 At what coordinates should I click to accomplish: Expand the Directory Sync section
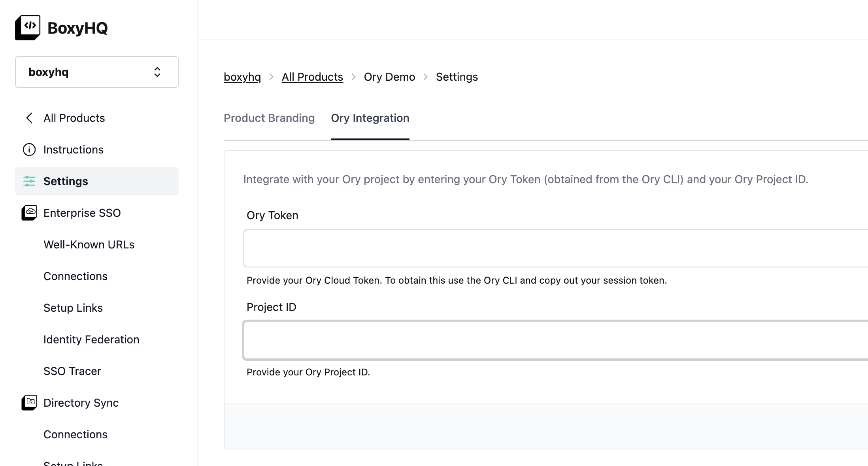coord(81,402)
